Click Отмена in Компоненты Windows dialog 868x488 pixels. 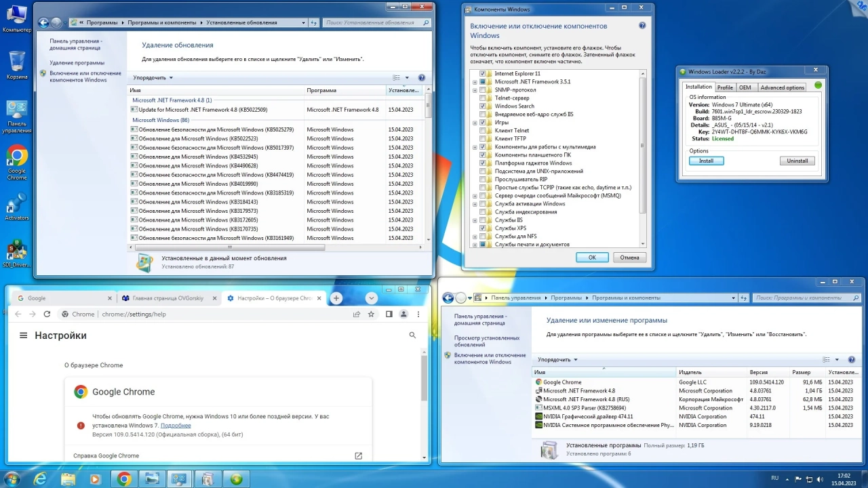pyautogui.click(x=629, y=258)
